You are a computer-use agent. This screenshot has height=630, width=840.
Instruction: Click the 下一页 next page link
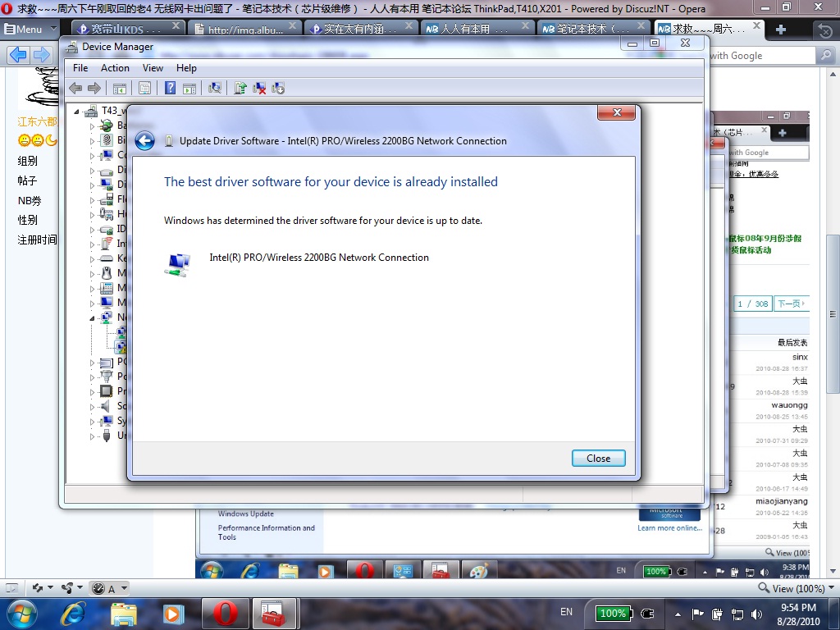(791, 304)
